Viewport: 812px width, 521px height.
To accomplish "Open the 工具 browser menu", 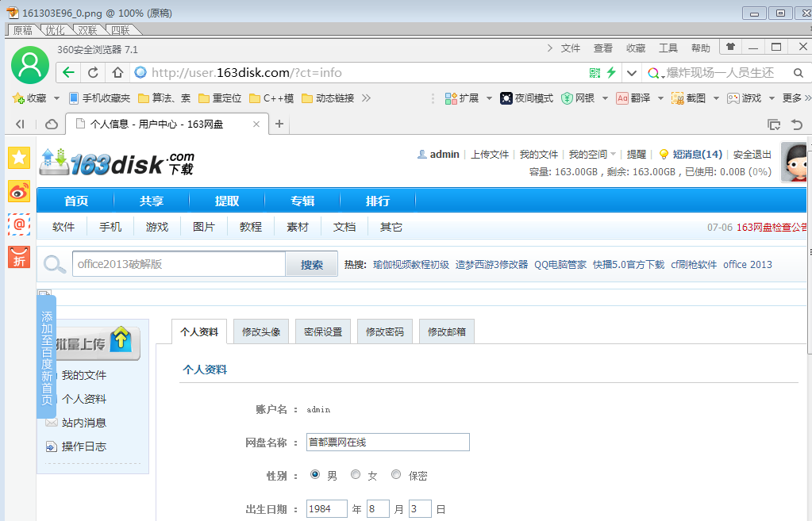I will tap(668, 48).
